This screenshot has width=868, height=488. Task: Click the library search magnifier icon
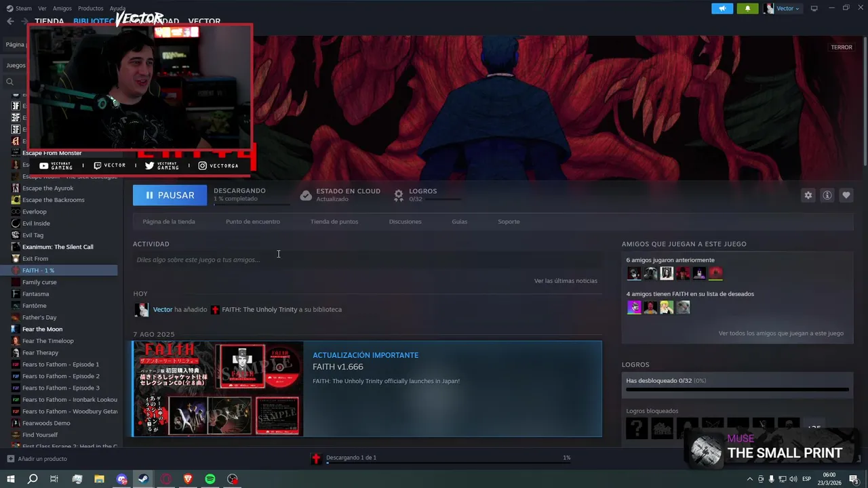pyautogui.click(x=9, y=82)
